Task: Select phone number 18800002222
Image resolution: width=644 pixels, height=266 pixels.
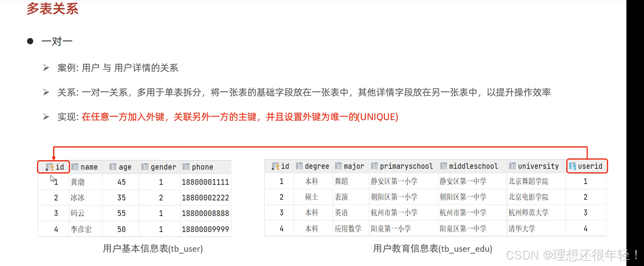Action: click(205, 198)
